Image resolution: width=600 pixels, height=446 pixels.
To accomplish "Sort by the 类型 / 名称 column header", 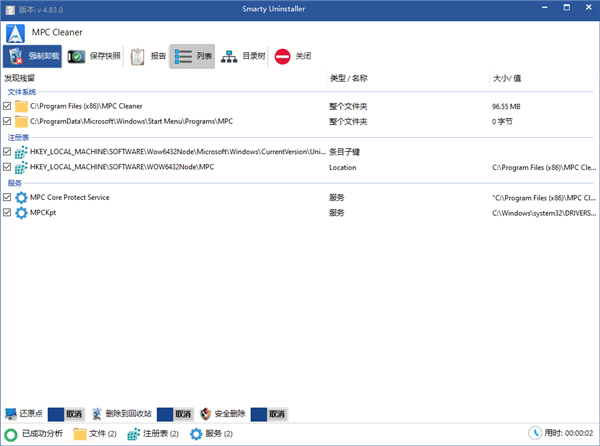I will point(348,77).
